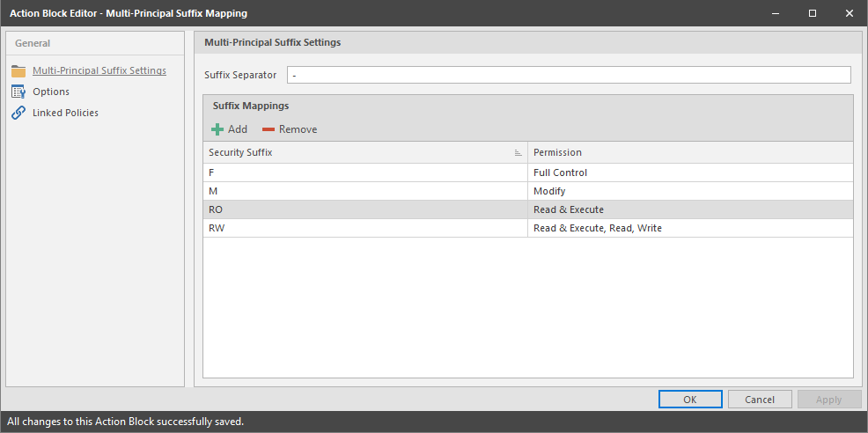Image resolution: width=868 pixels, height=433 pixels.
Task: Click the Options checklist icon in sidebar
Action: click(18, 92)
